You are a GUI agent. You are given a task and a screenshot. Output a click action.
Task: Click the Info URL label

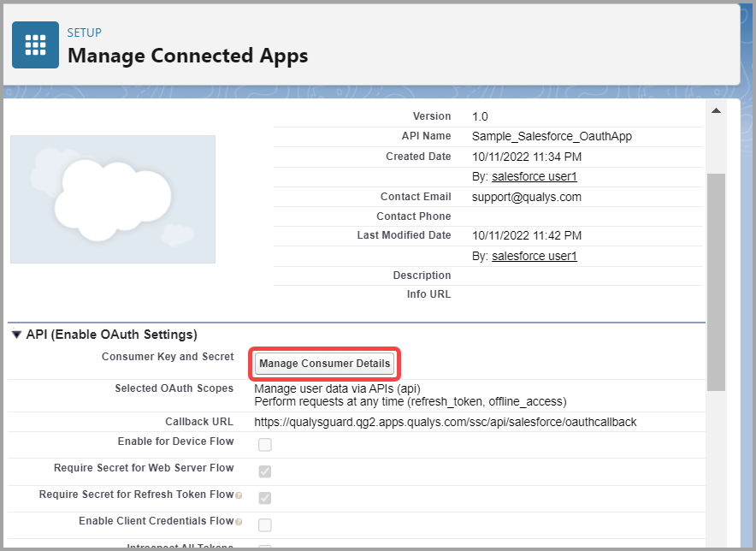(x=428, y=294)
